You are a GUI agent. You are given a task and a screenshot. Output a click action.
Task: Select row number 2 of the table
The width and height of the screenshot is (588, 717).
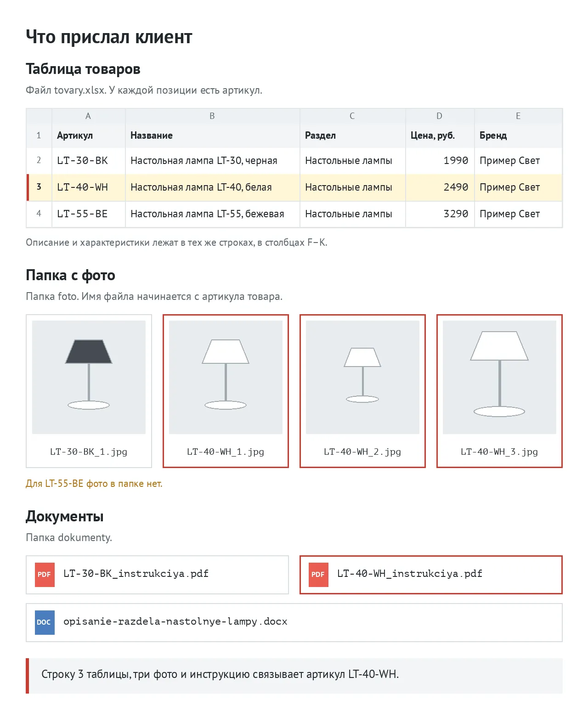(39, 161)
